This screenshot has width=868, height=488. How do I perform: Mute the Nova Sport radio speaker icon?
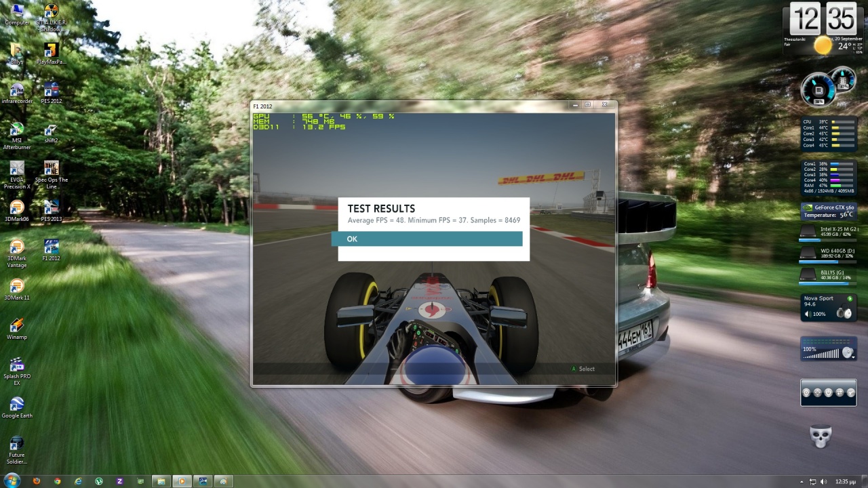[808, 314]
